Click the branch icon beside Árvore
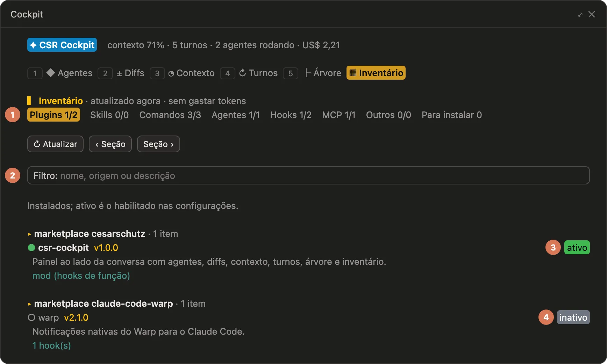Viewport: 607px width, 364px height. [x=308, y=73]
